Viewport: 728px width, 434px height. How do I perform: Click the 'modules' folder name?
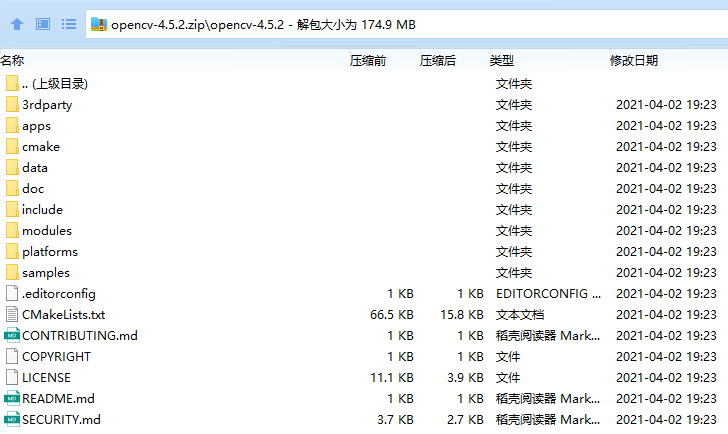click(x=47, y=231)
